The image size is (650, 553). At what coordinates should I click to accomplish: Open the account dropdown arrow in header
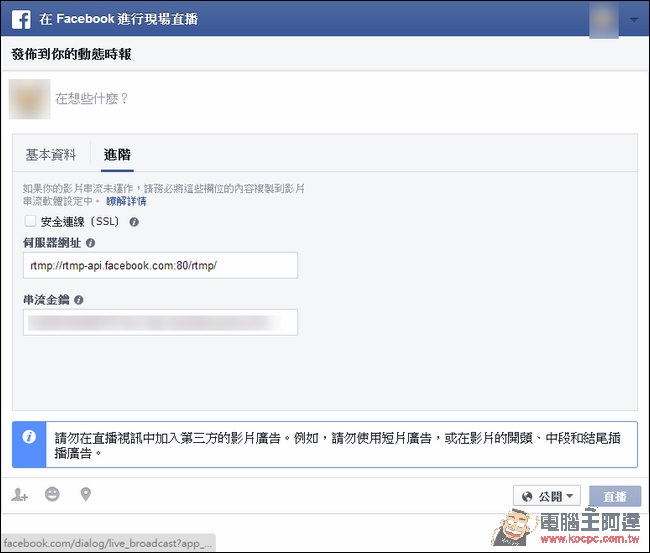coord(634,19)
